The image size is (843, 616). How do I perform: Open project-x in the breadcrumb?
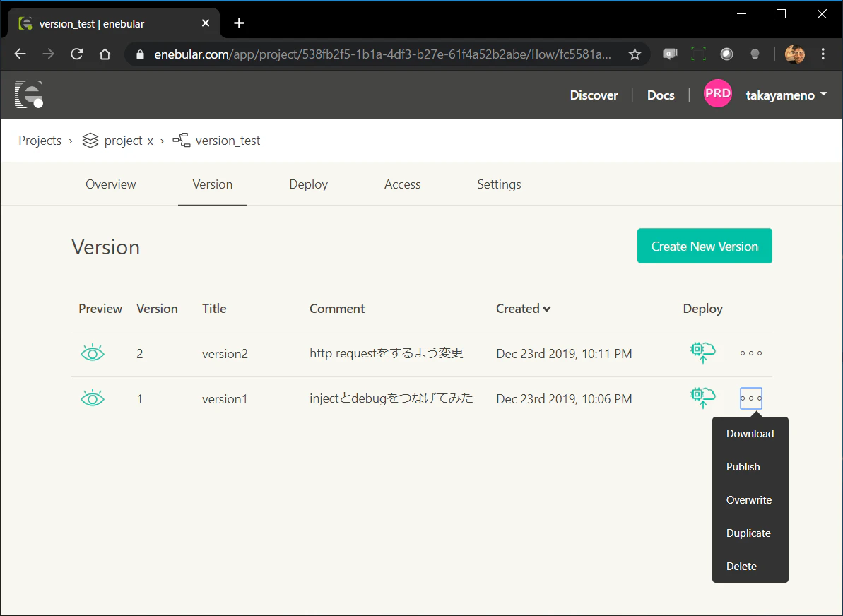pos(129,141)
